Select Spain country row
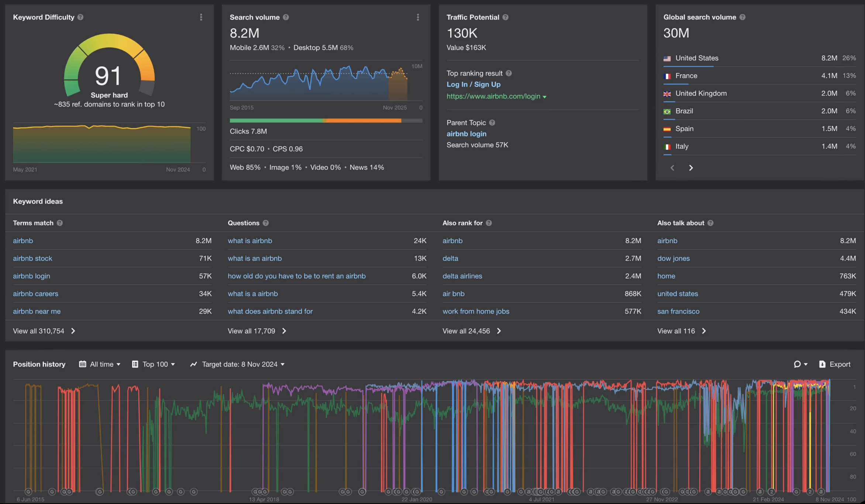Viewport: 865px width, 504px height. (759, 129)
